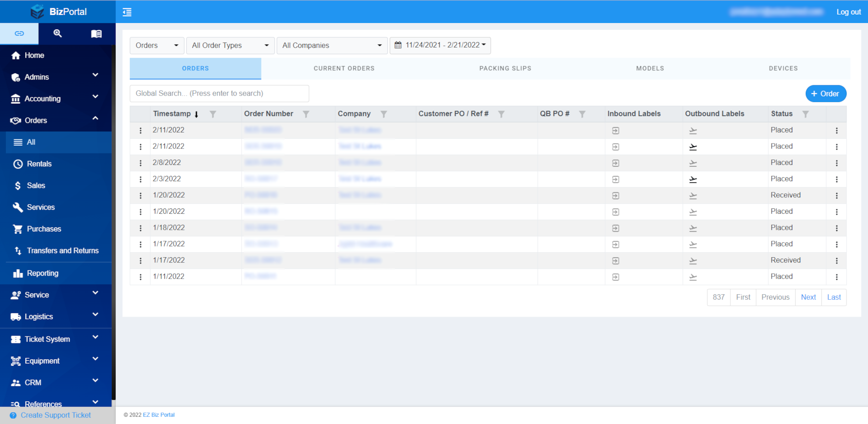Open outbound label icon for 2/3/2022 row

pyautogui.click(x=693, y=180)
